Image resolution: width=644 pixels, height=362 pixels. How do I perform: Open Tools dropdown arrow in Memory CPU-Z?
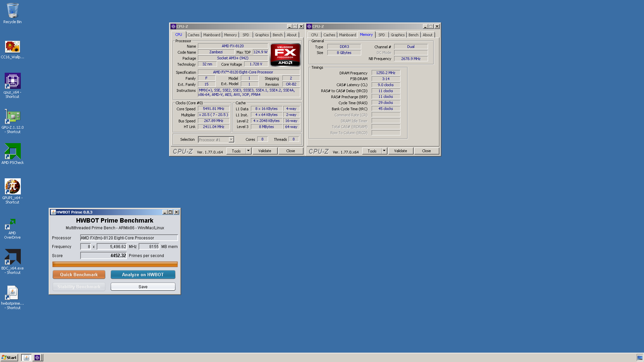click(384, 151)
